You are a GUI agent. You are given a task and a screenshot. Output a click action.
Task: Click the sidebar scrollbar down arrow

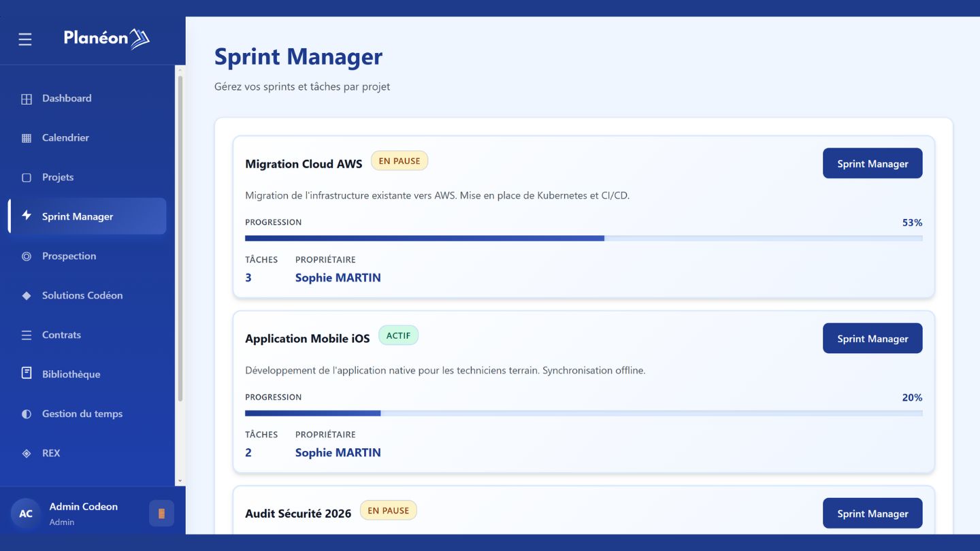[x=180, y=480]
